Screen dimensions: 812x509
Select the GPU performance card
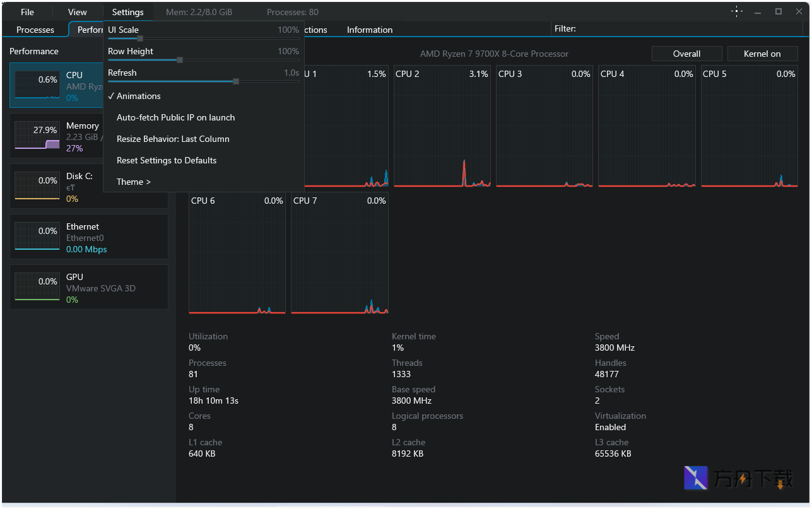89,288
